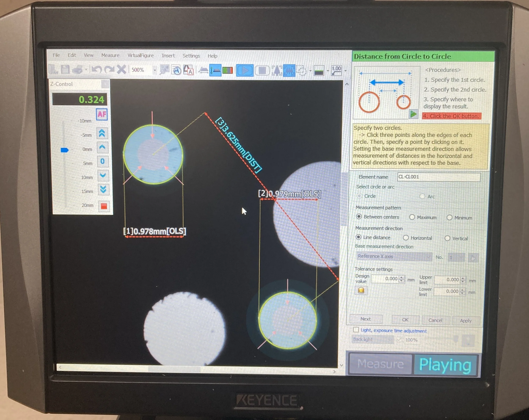The image size is (529, 420).
Task: Open the Measure menu
Action: 110,55
